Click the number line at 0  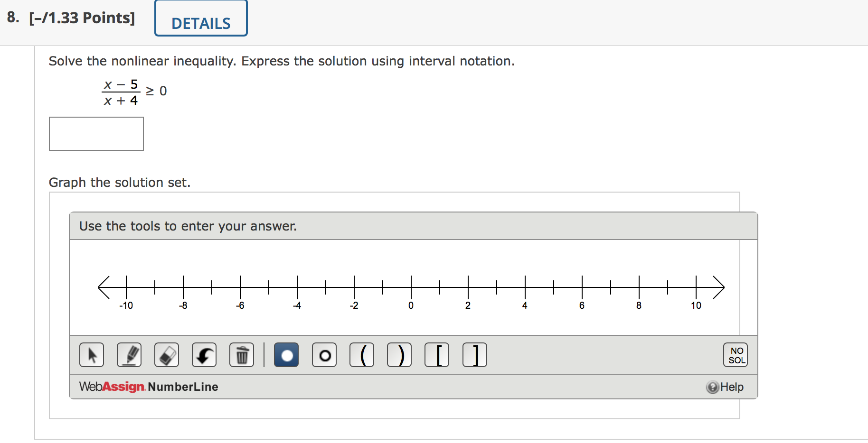[x=411, y=286]
